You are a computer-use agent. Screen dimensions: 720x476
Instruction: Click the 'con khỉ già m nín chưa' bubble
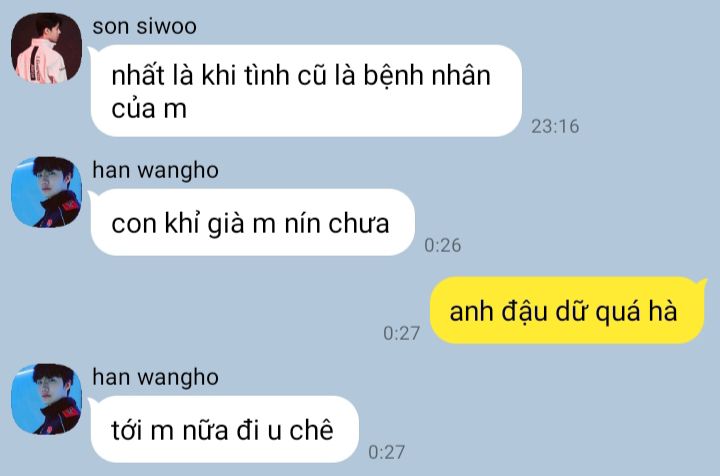[x=253, y=222]
